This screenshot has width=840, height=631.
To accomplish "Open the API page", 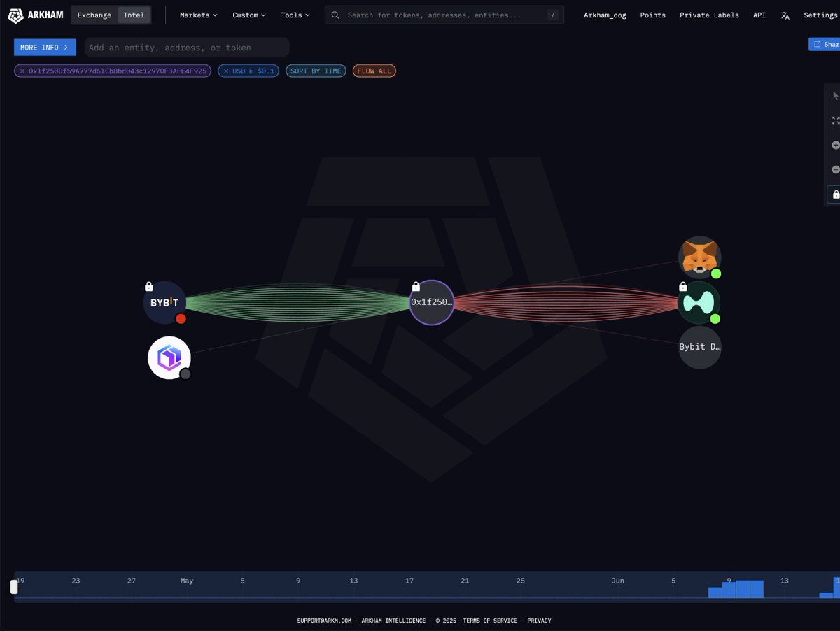I will pos(759,15).
